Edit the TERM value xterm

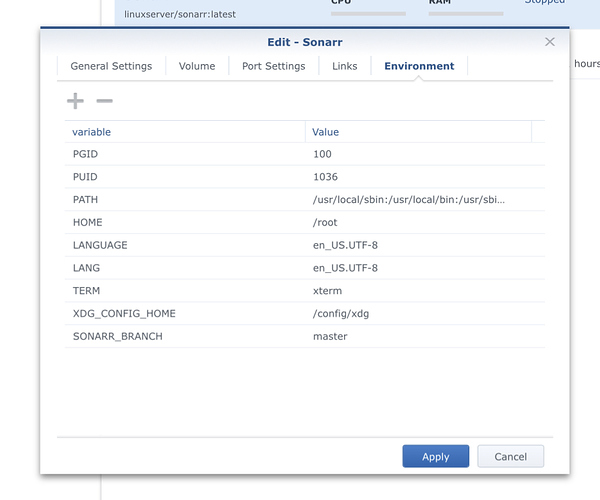[x=328, y=291]
